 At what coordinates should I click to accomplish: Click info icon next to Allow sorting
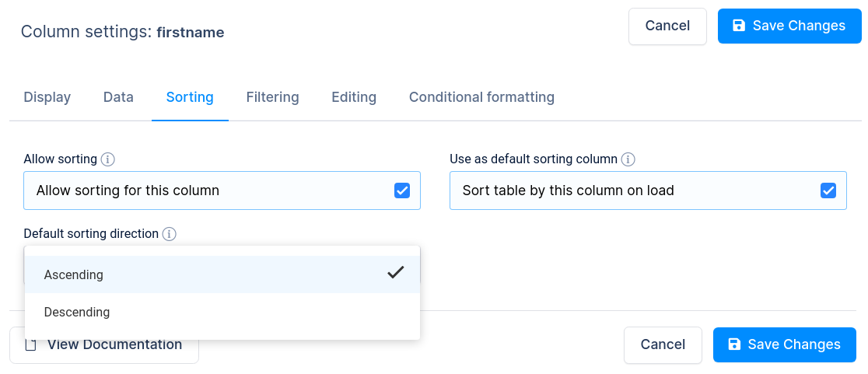coord(108,160)
